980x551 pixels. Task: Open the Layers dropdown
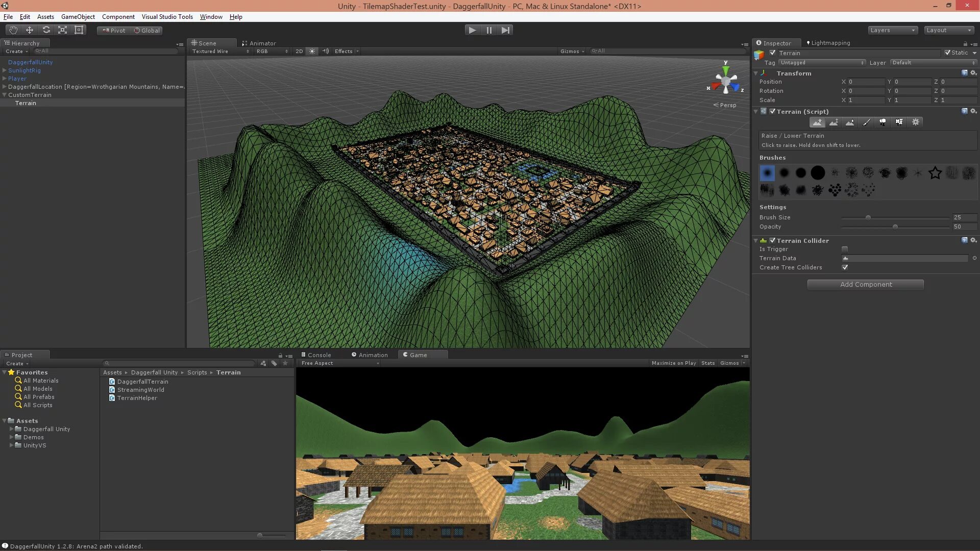coord(893,30)
